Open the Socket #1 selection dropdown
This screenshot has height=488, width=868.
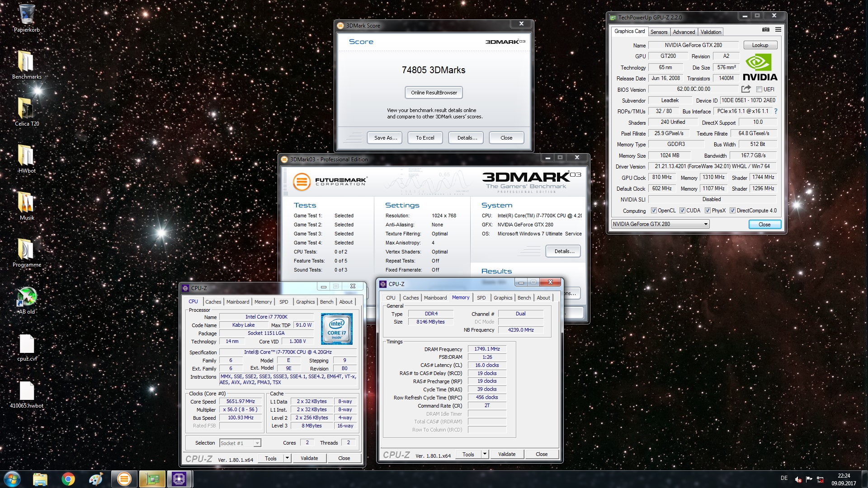coord(240,443)
